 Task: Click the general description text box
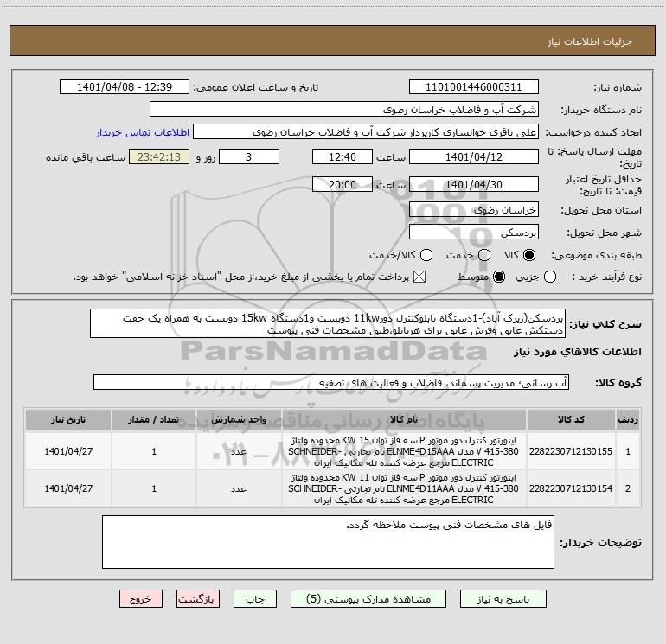[328, 323]
